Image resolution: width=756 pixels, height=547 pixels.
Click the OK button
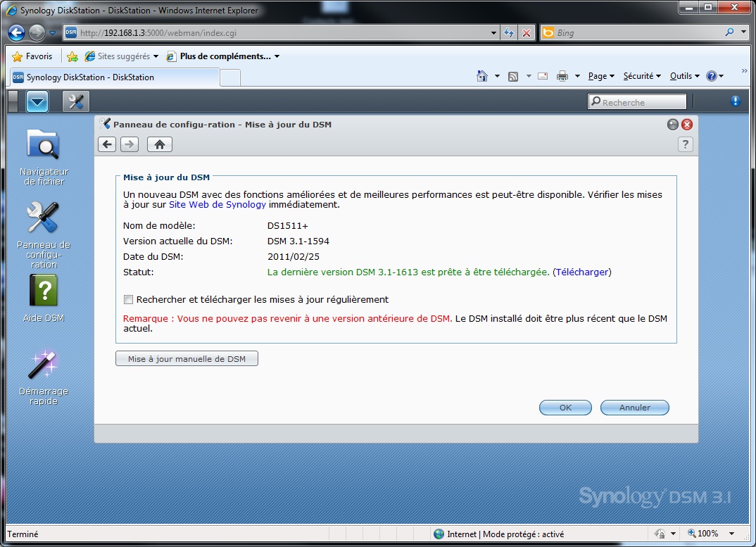coord(565,408)
